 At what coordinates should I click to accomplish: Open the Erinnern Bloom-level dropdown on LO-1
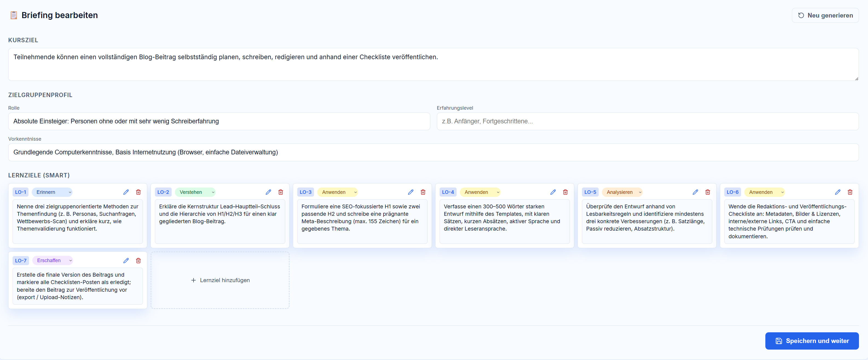(x=52, y=192)
